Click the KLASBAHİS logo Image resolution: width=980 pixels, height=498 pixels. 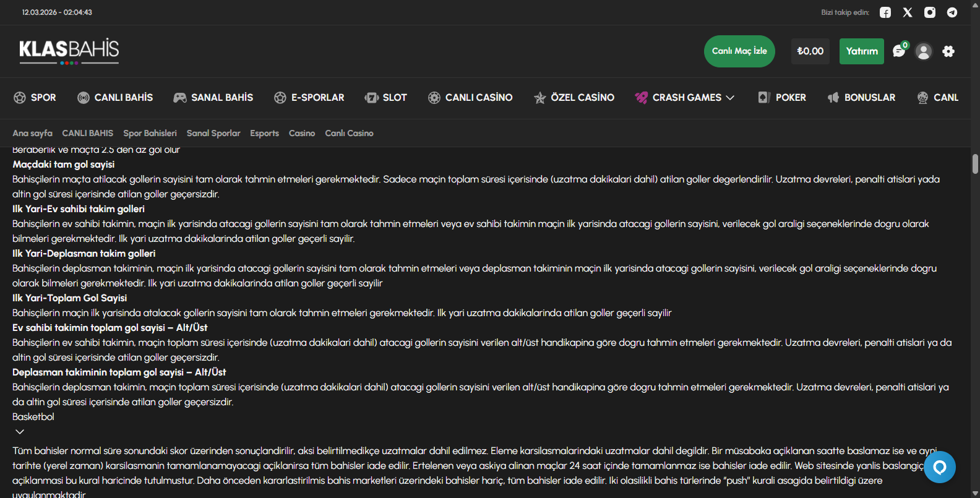[69, 51]
